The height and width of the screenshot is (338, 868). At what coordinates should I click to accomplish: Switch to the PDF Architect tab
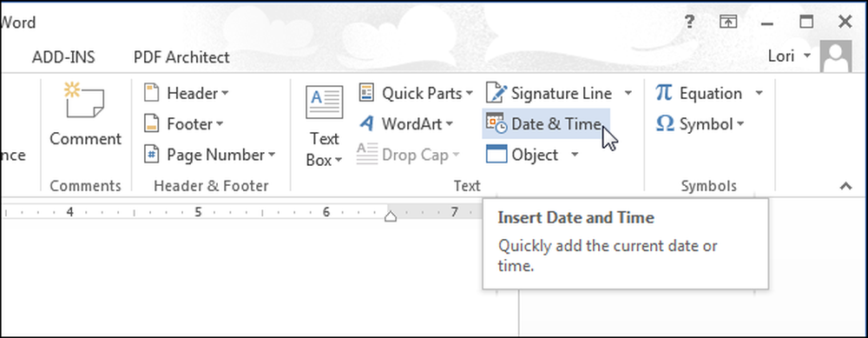click(181, 57)
